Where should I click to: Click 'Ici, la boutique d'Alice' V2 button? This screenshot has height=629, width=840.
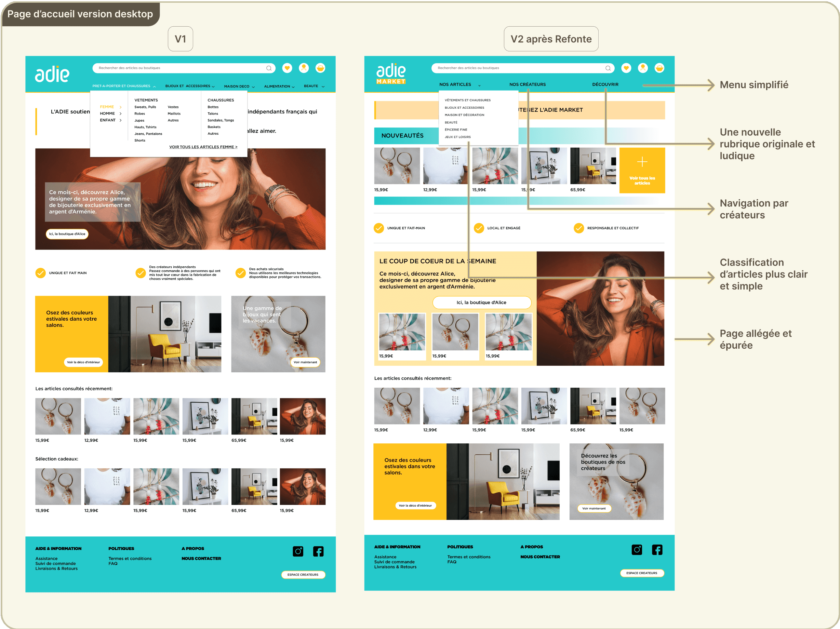[481, 303]
